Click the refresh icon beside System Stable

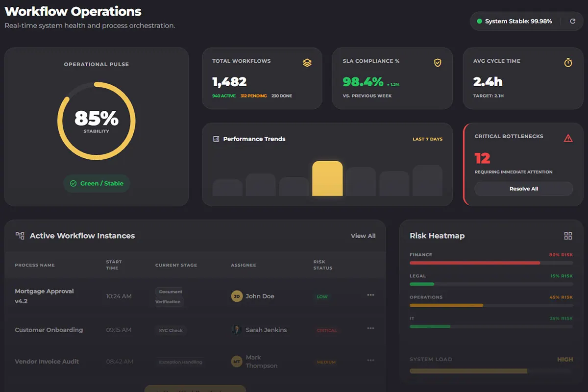click(x=573, y=21)
